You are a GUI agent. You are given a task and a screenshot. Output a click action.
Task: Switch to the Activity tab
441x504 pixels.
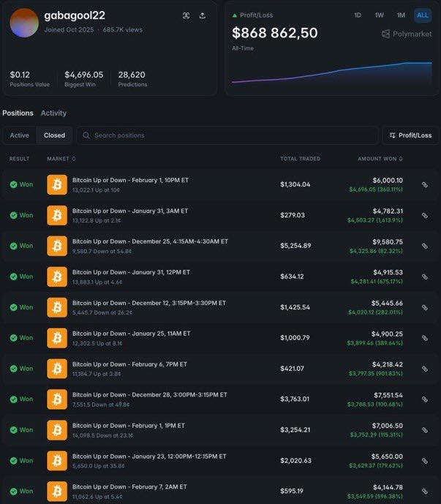53,113
